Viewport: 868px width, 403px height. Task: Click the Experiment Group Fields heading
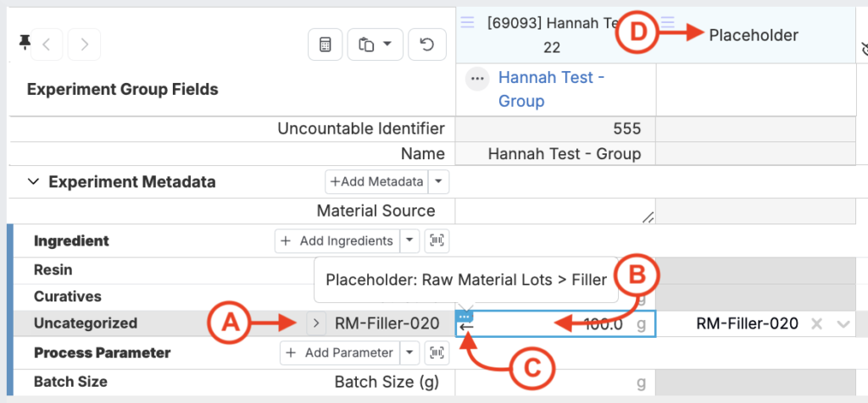(x=122, y=89)
